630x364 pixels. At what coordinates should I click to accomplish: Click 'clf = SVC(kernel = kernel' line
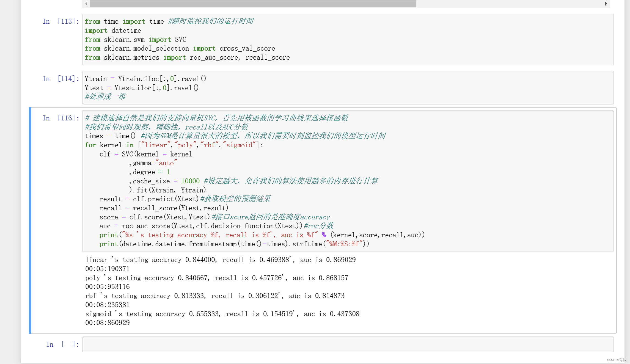tap(146, 154)
